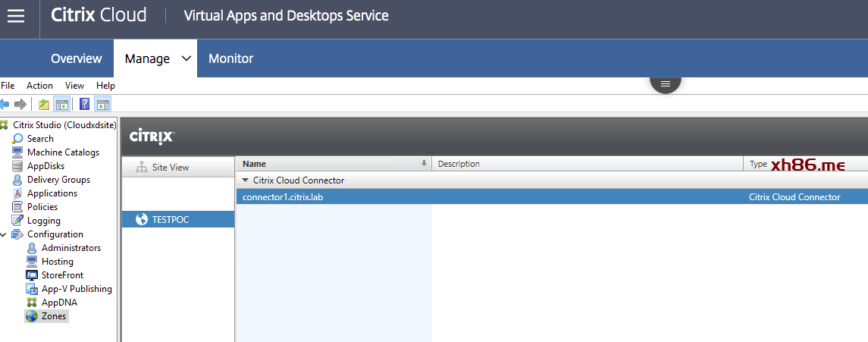Click the Hosting server icon
The height and width of the screenshot is (342, 868).
pyautogui.click(x=32, y=261)
